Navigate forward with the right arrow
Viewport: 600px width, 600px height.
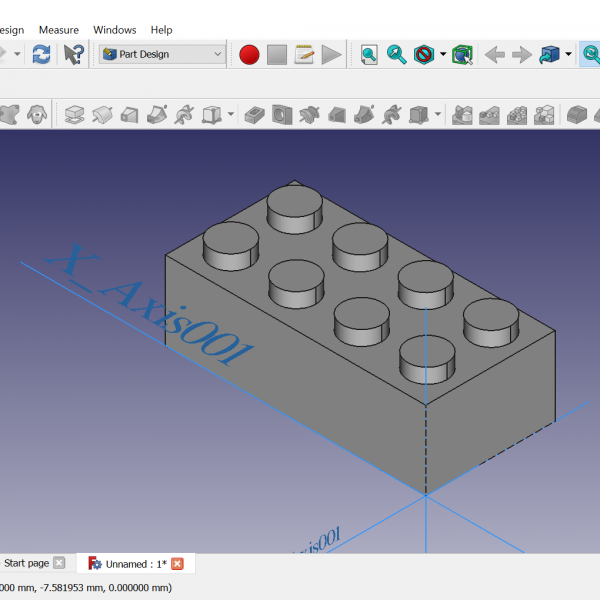coord(521,55)
